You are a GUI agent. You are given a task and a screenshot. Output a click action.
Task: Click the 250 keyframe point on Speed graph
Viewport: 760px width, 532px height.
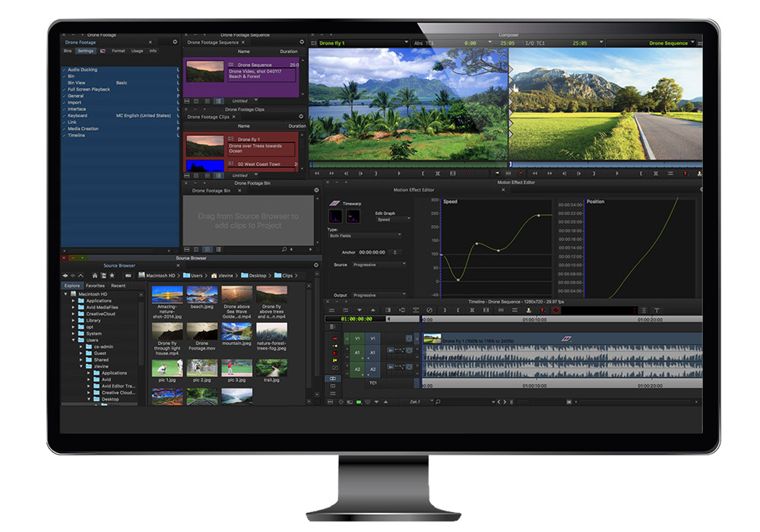(539, 216)
